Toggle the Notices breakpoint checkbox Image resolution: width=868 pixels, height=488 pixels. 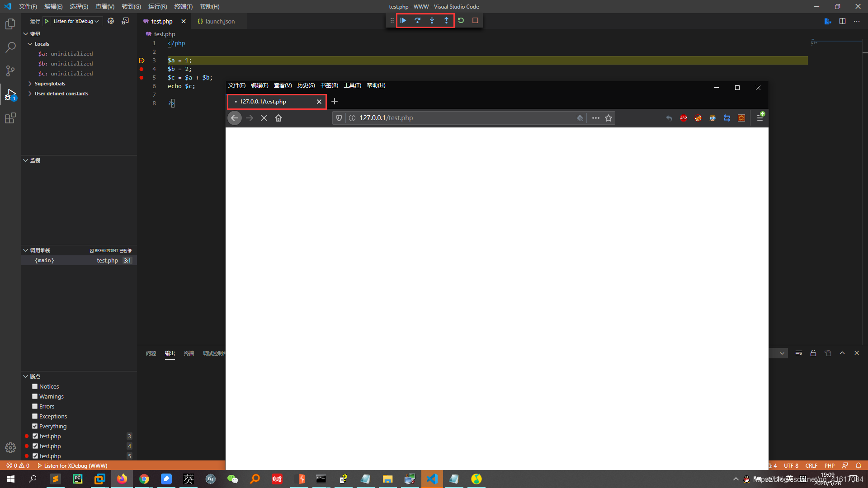[x=34, y=386]
